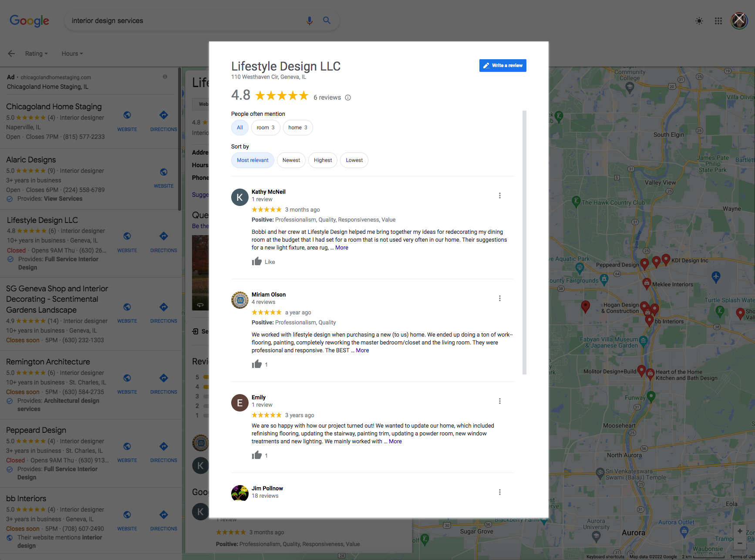Click the reviews dialog scrollbar
Screen dimensions: 755x560
524,243
